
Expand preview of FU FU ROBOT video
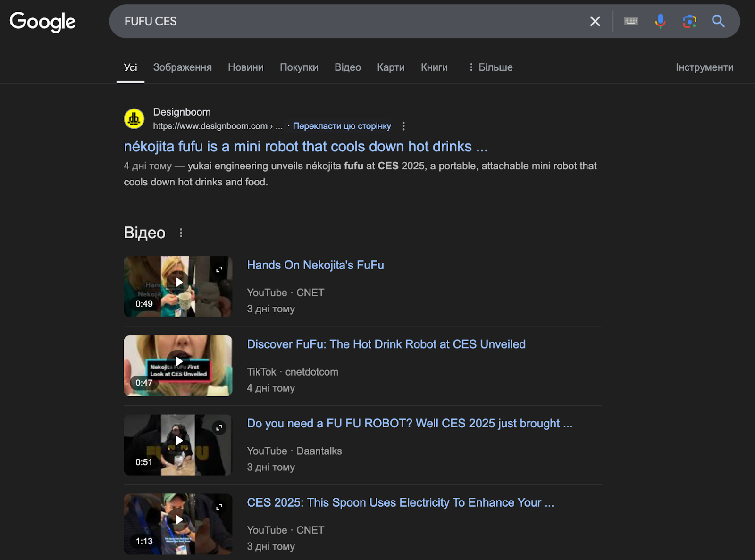219,428
